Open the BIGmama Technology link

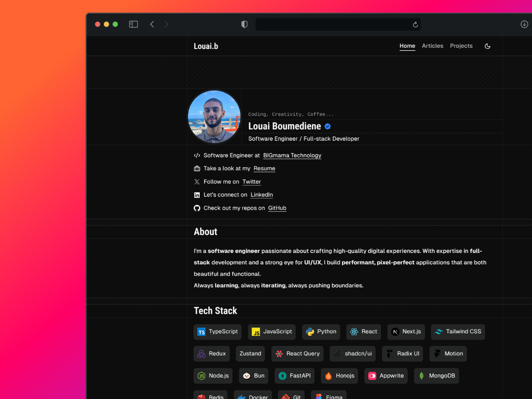292,155
